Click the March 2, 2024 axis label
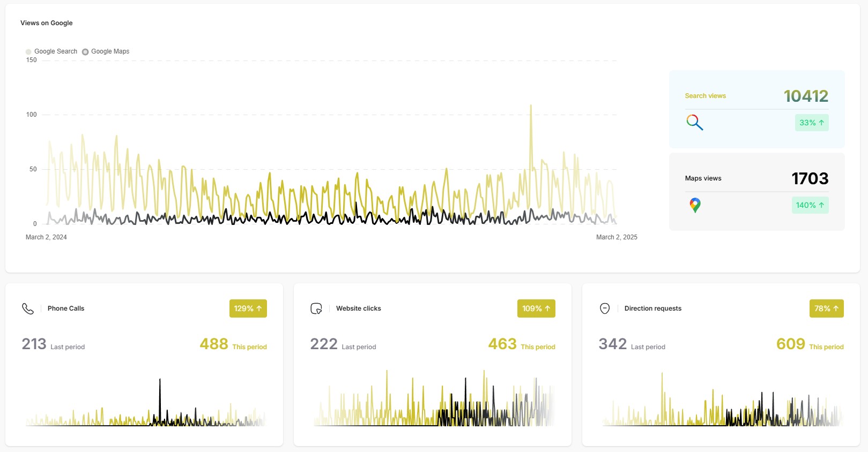Screen dimensions: 868x452 pos(46,237)
